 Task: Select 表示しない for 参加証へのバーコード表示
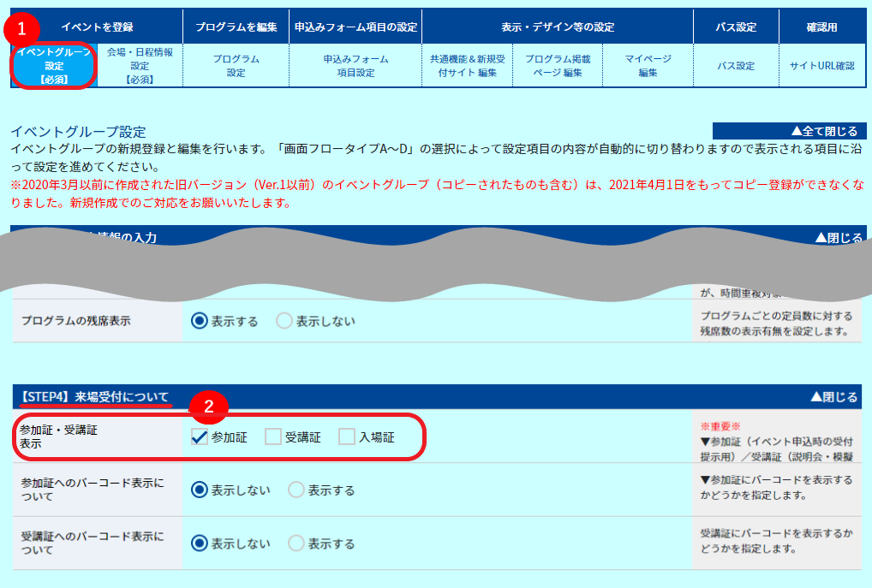[x=199, y=490]
